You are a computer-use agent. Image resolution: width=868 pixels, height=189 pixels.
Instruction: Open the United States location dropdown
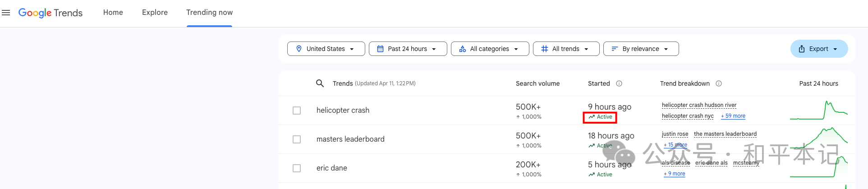pyautogui.click(x=326, y=49)
